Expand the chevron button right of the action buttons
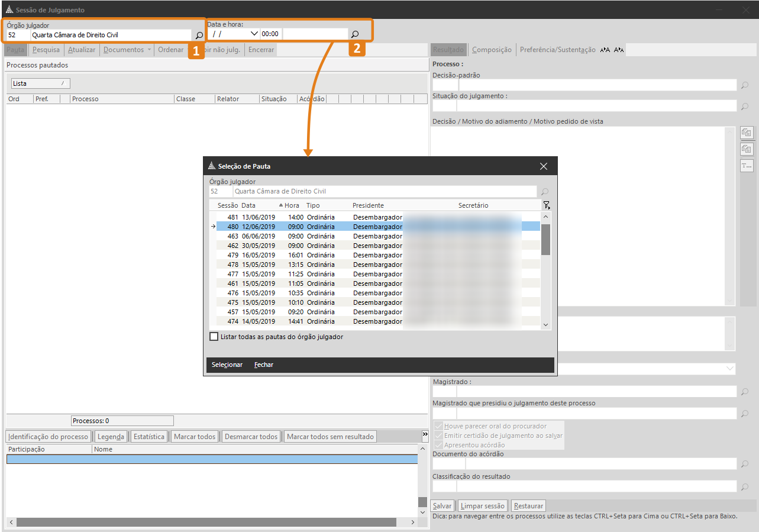The image size is (759, 532). pos(425,435)
